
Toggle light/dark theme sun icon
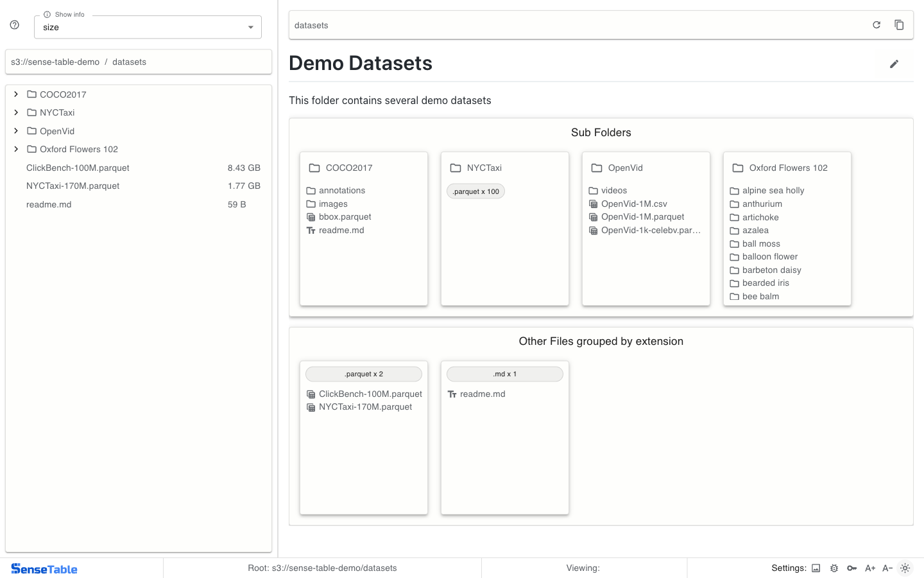click(905, 568)
